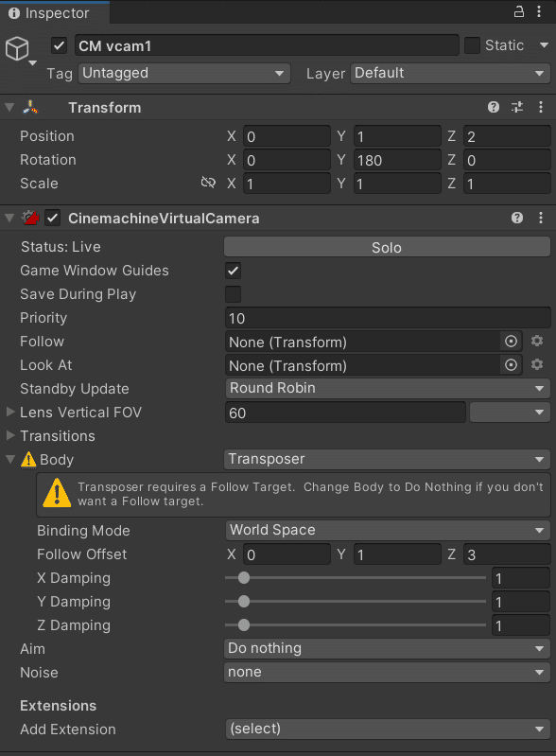Toggle constrained proportions link for Scale
Screen dimensions: 556x756
pos(208,183)
